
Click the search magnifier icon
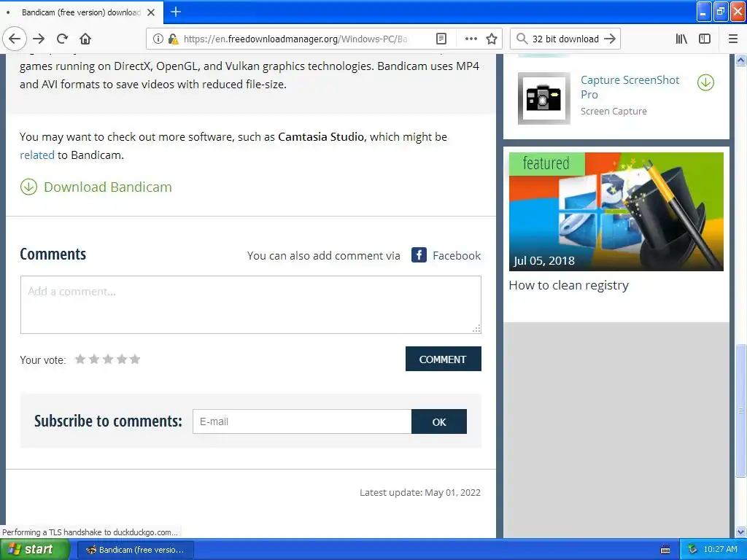point(522,39)
